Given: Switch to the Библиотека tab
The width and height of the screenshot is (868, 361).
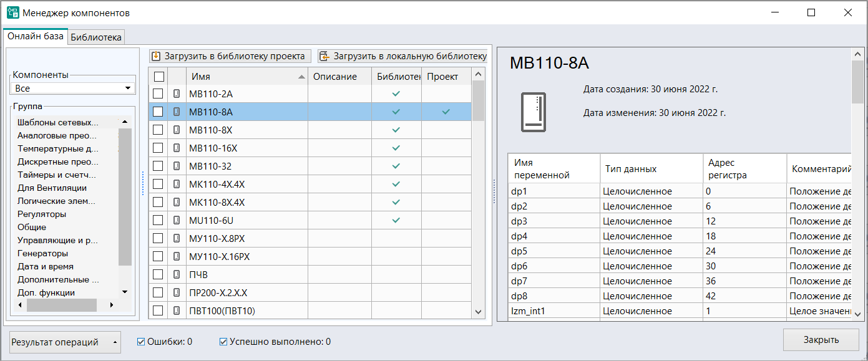Looking at the screenshot, I should click(96, 37).
